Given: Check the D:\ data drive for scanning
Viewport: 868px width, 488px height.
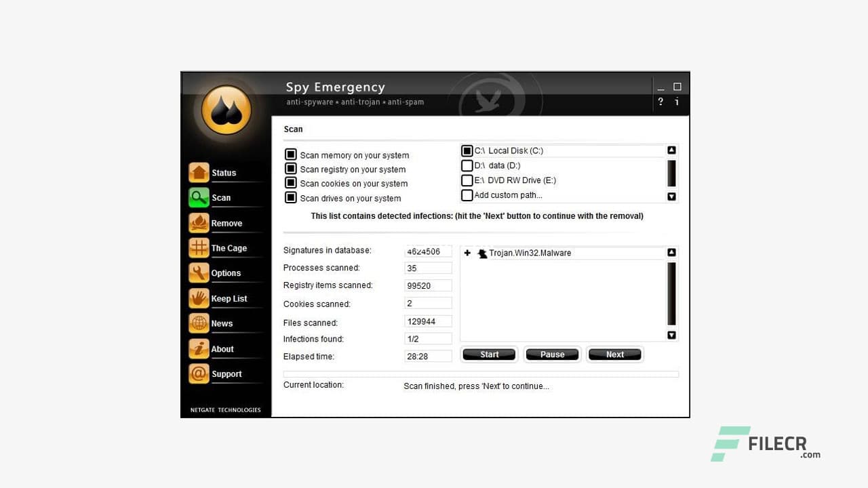Looking at the screenshot, I should click(467, 165).
